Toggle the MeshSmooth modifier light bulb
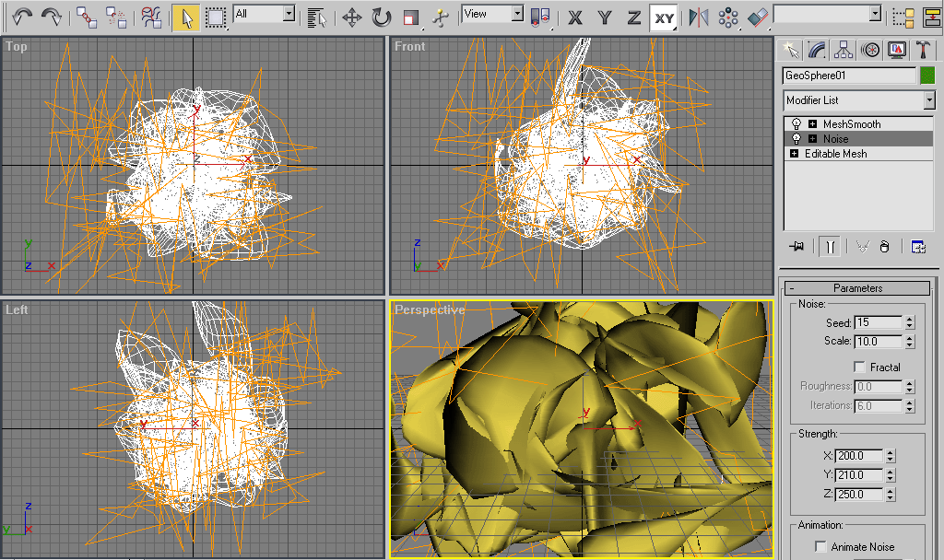This screenshot has width=944, height=560. click(796, 124)
